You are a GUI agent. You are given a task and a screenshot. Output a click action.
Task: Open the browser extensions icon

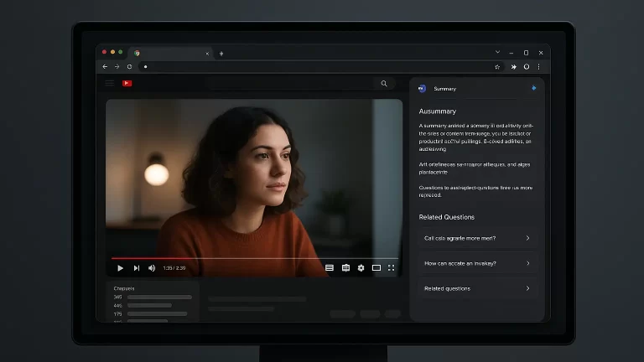coord(512,66)
